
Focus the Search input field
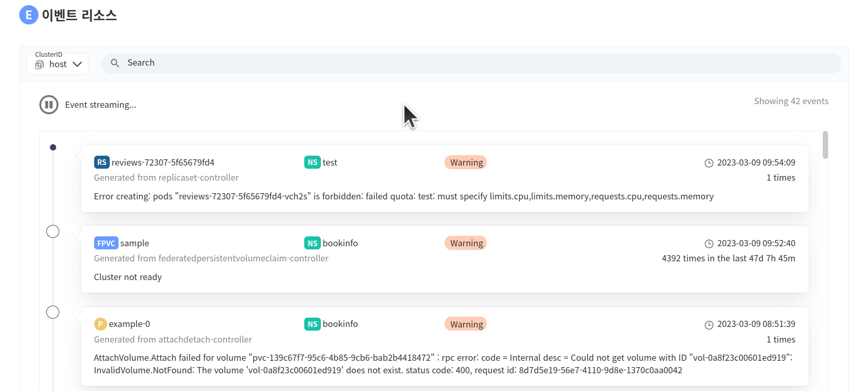(471, 63)
